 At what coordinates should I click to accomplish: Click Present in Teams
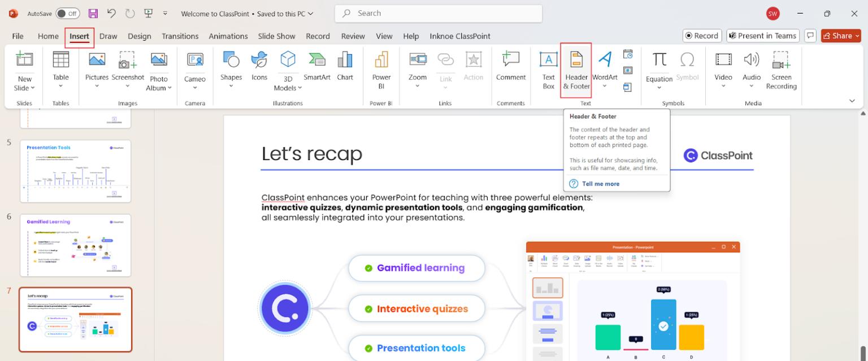[762, 35]
